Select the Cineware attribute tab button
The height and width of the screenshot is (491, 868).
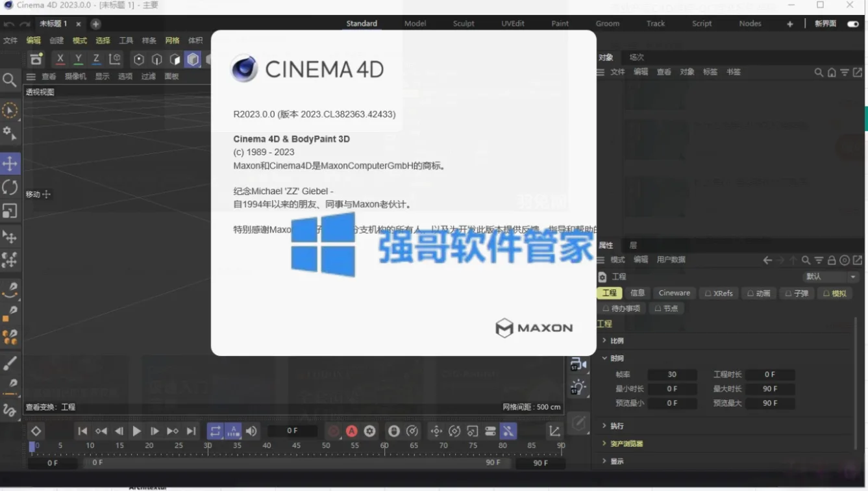675,293
